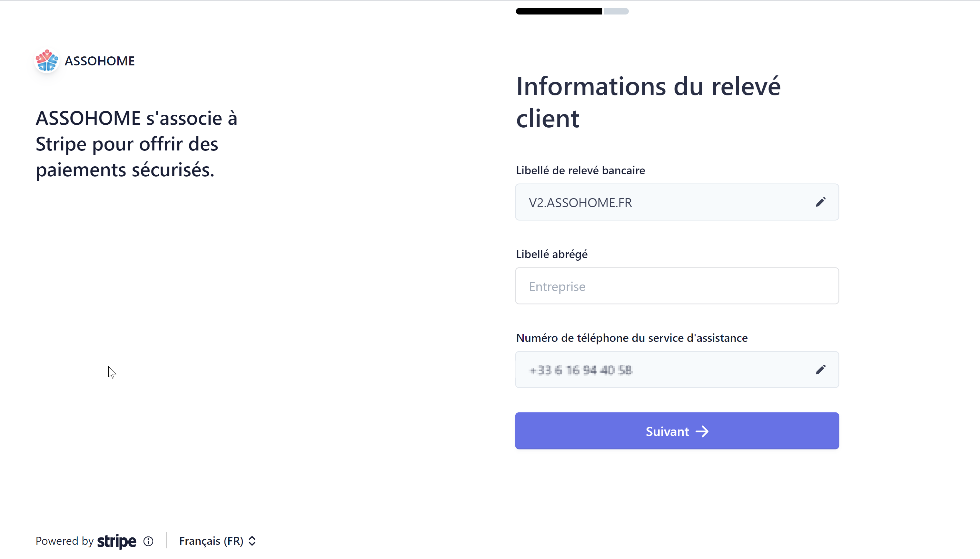Open the Français (FR) language selector
Viewport: 980px width, 559px height.
(x=211, y=541)
